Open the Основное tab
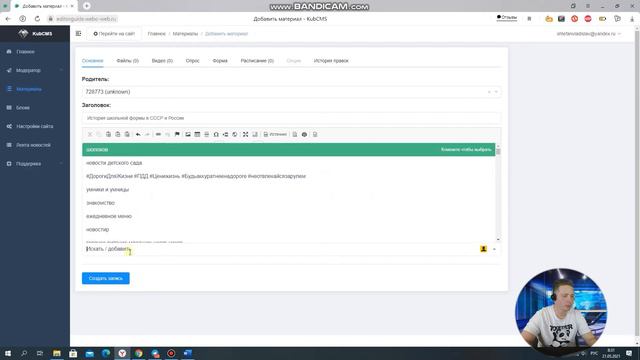The height and width of the screenshot is (360, 640). click(92, 60)
